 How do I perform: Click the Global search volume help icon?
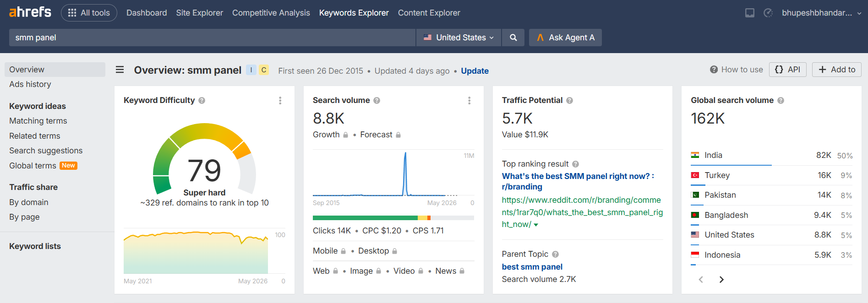pos(781,100)
